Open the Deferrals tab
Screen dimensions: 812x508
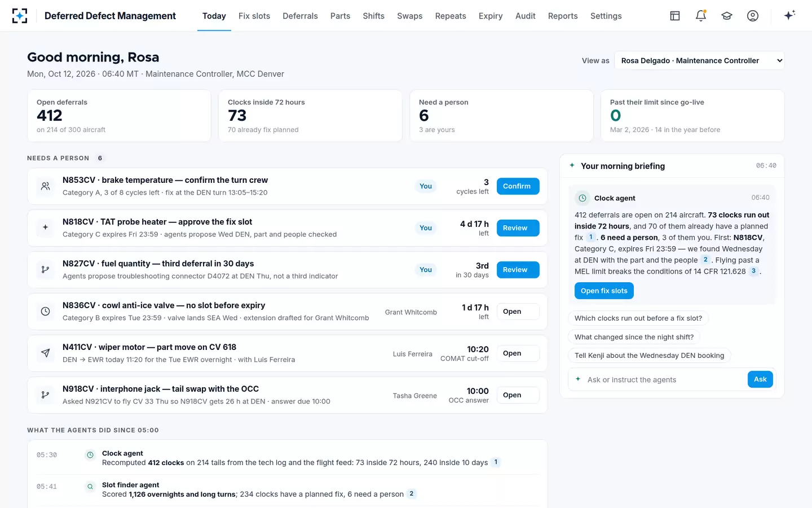300,16
